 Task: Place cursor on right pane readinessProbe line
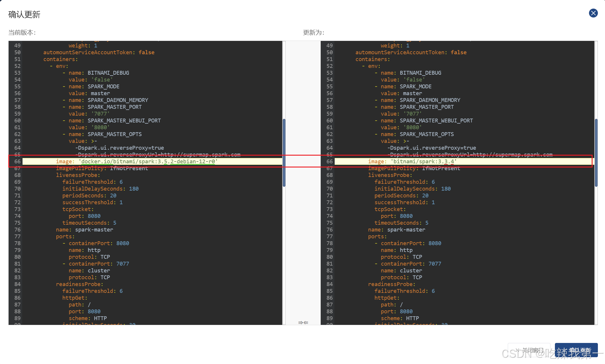pos(391,284)
